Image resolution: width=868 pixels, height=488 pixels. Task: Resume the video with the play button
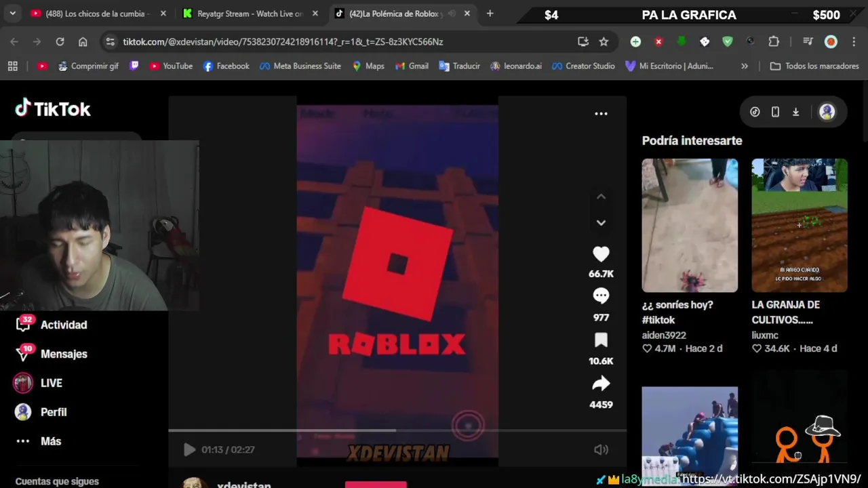[189, 449]
